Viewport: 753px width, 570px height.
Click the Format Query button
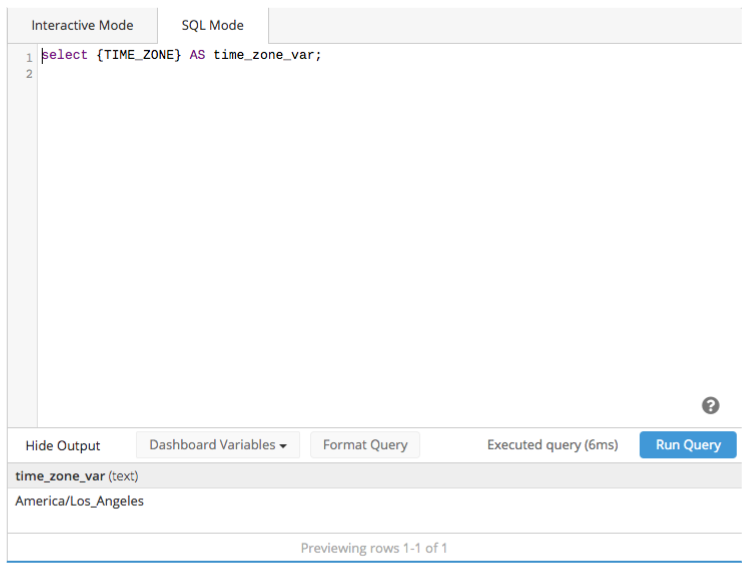tap(365, 445)
